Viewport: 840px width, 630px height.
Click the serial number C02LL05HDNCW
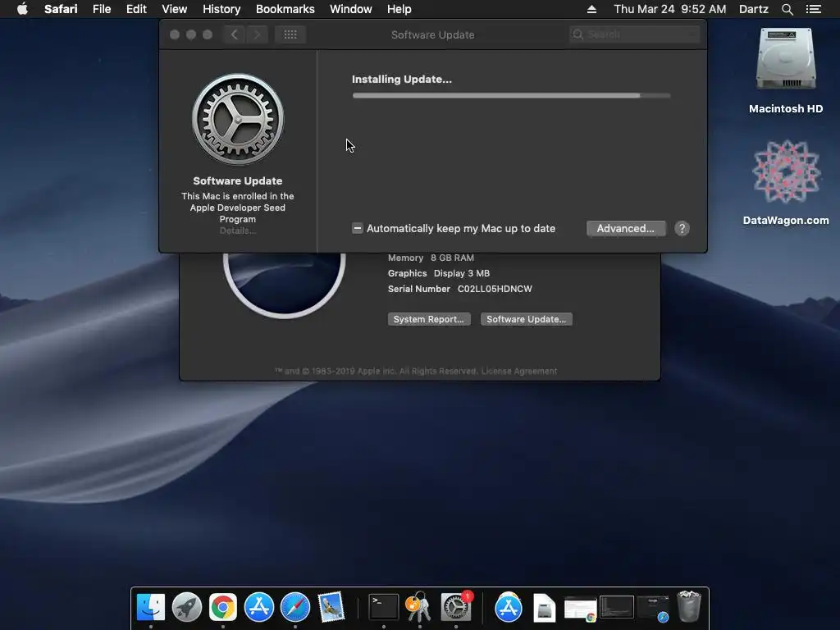(495, 289)
